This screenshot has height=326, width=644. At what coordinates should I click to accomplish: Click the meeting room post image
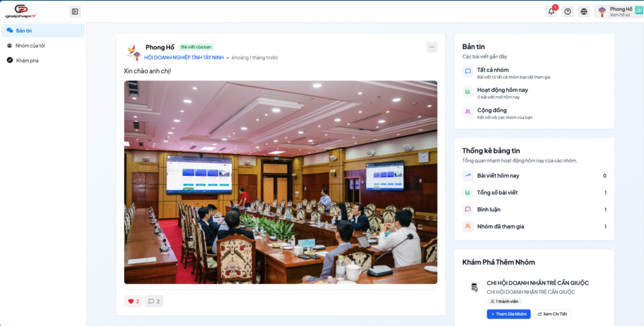280,182
